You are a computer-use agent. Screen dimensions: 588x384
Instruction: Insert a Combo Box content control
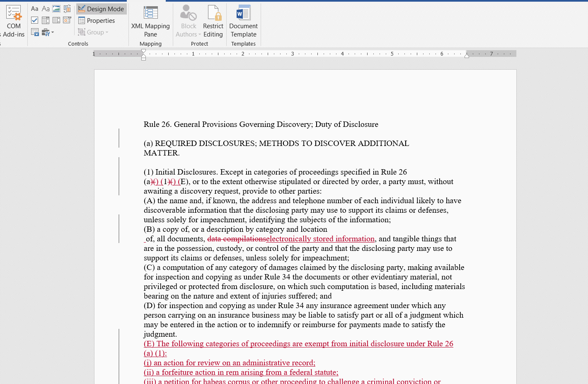click(46, 20)
